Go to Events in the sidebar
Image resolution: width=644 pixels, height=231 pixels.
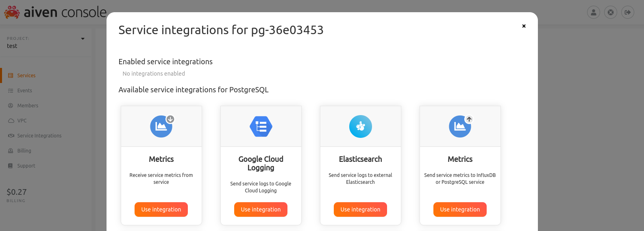pyautogui.click(x=24, y=91)
